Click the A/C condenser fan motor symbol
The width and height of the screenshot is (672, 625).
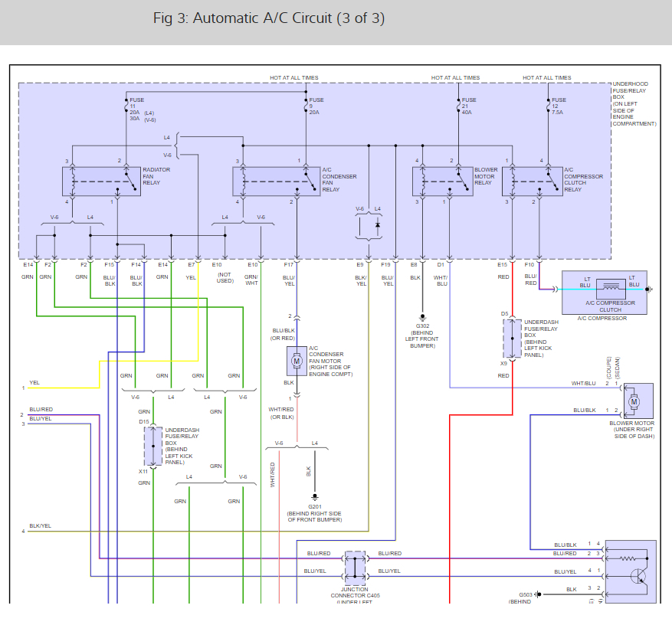click(297, 361)
